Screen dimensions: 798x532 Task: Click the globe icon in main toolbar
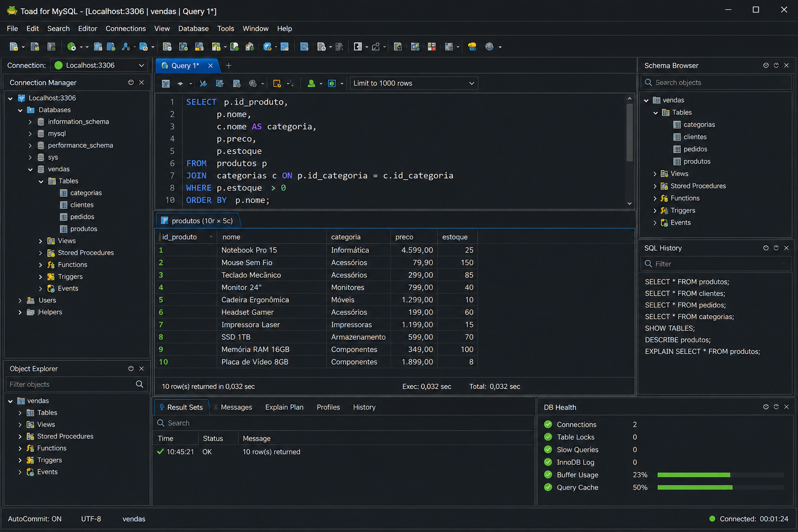[489, 47]
